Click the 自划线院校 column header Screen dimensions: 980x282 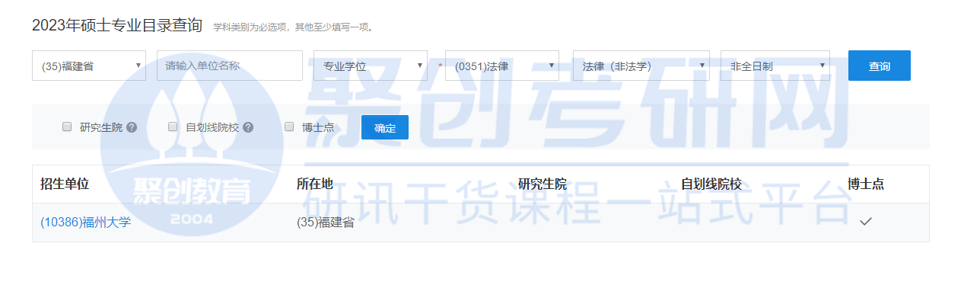711,184
